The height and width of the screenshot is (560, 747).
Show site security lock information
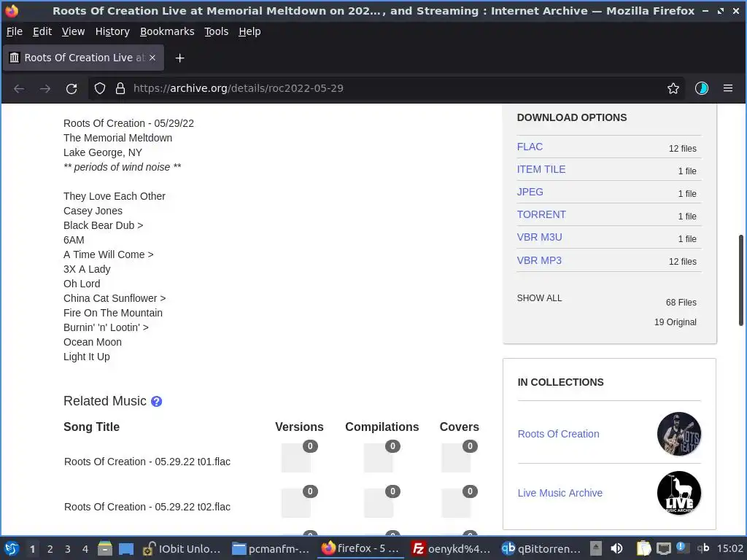point(120,88)
